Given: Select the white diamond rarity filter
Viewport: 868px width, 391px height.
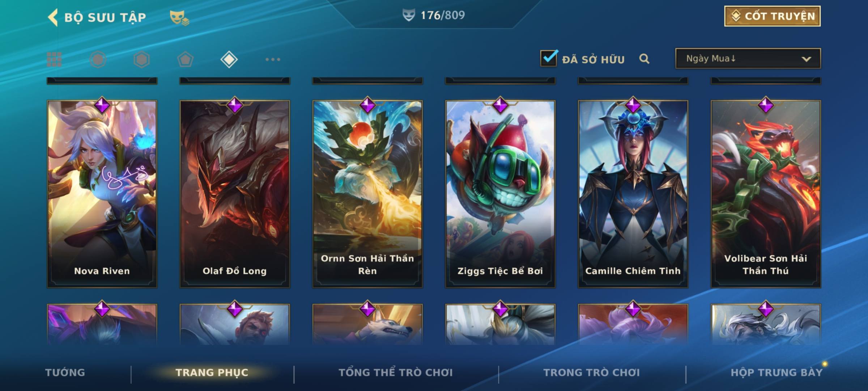Looking at the screenshot, I should click(x=229, y=59).
